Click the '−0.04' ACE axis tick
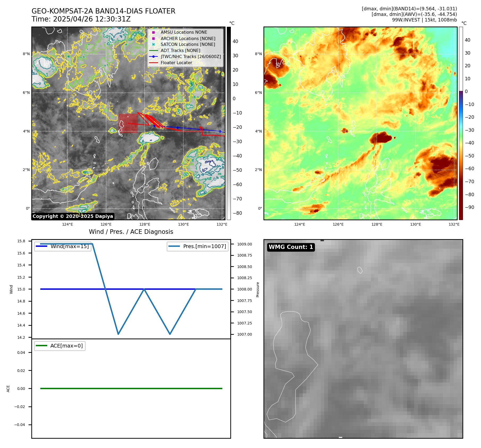 [20, 425]
